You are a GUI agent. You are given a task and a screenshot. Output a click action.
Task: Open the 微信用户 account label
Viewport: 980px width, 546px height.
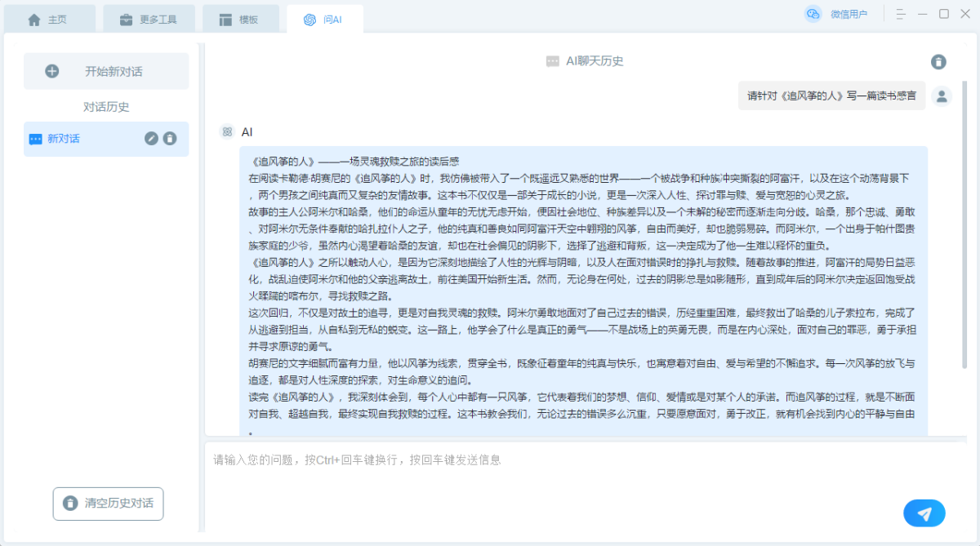(849, 14)
